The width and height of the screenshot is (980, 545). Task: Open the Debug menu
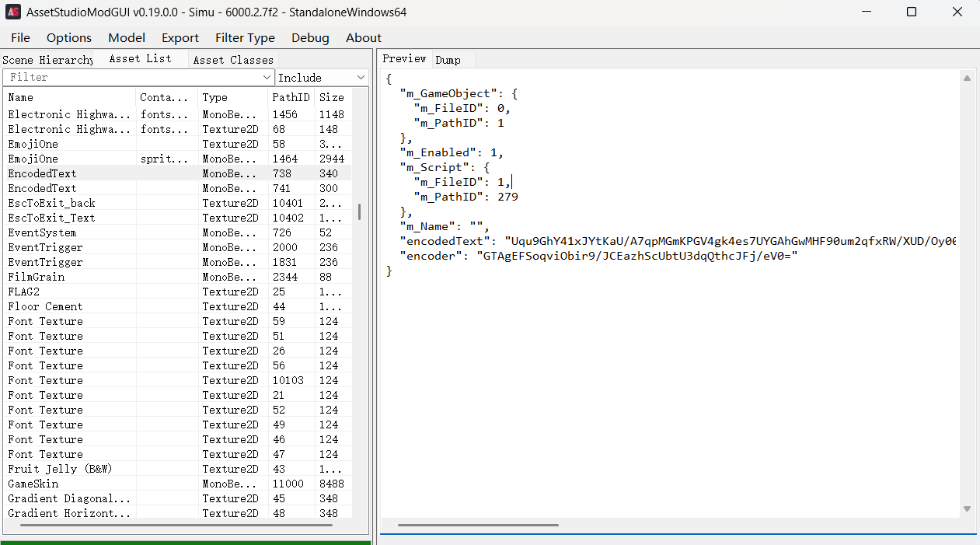310,37
